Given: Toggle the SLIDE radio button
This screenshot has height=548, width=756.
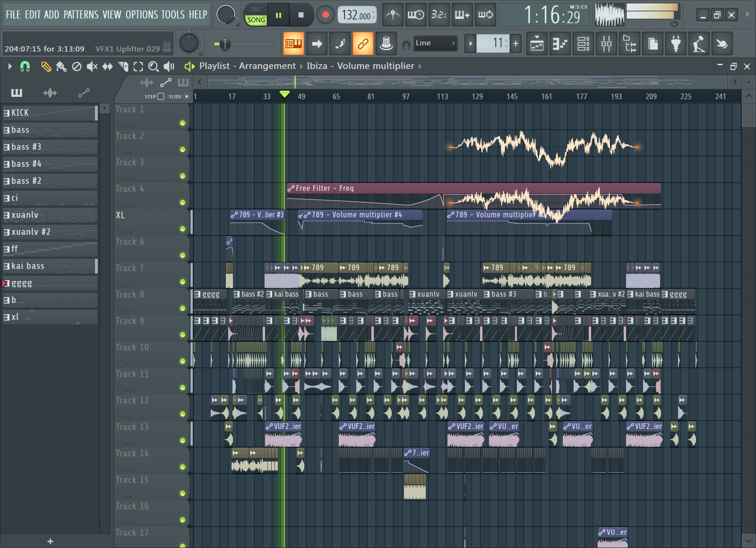Looking at the screenshot, I should click(187, 96).
